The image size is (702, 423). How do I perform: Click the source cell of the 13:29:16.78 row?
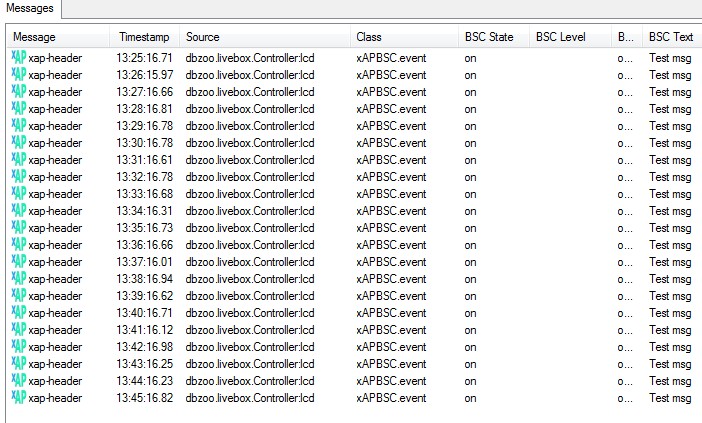(250, 126)
